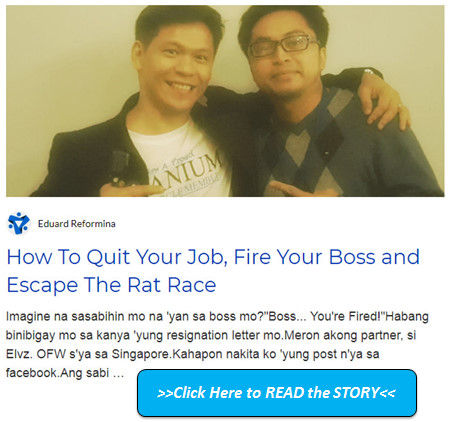Click the 'Escape The Rat Race' headline line
Screen dimensions: 452x422
pyautogui.click(x=111, y=285)
